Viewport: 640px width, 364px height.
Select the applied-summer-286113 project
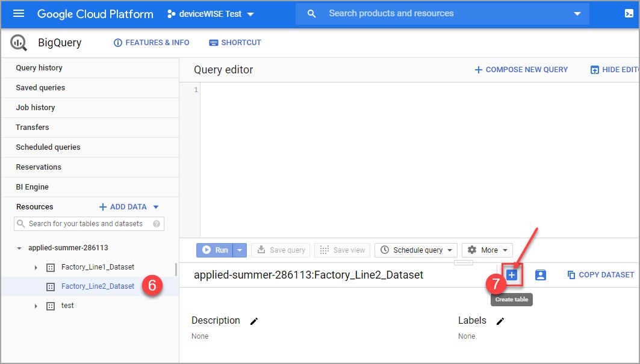pyautogui.click(x=68, y=248)
